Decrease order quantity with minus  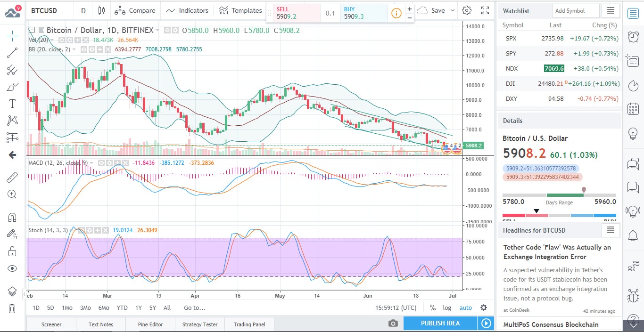409,17
